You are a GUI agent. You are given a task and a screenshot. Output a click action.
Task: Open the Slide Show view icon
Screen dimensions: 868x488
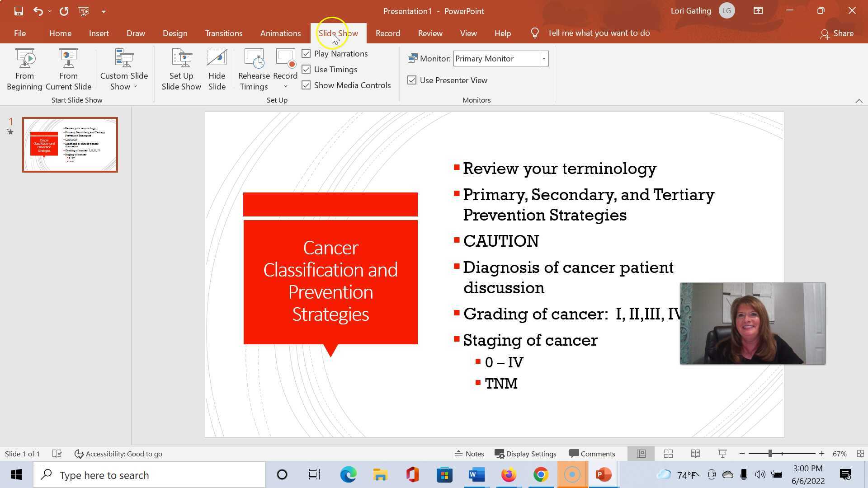(722, 454)
